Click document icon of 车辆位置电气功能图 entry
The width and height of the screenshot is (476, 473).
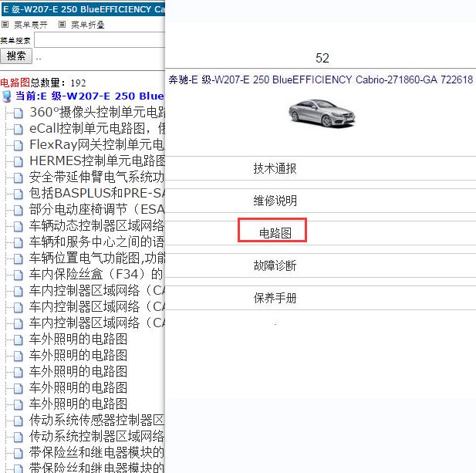[19, 259]
